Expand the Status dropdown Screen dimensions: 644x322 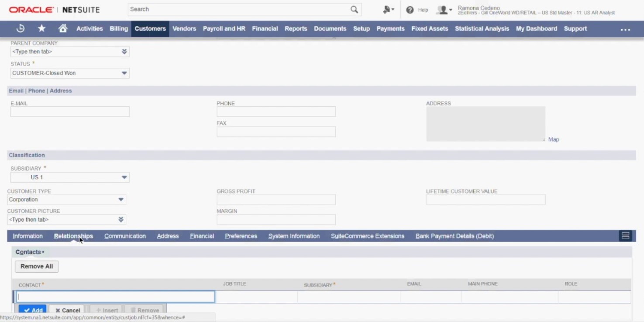click(x=124, y=73)
